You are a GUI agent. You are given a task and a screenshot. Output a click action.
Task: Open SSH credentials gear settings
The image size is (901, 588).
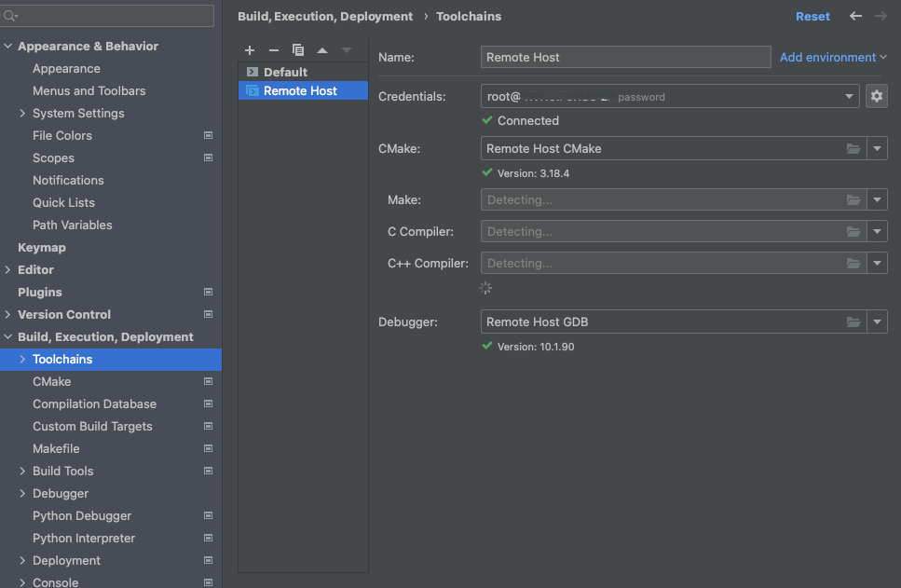pyautogui.click(x=876, y=96)
